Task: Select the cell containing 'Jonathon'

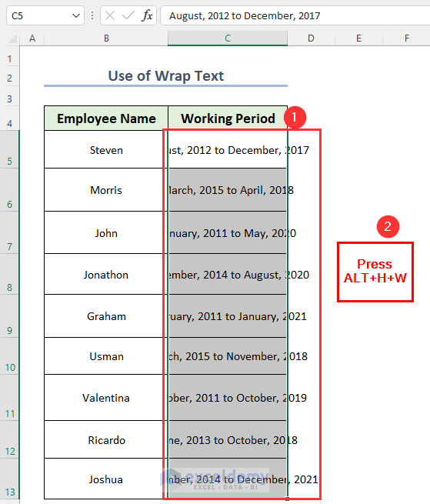Action: 106,274
